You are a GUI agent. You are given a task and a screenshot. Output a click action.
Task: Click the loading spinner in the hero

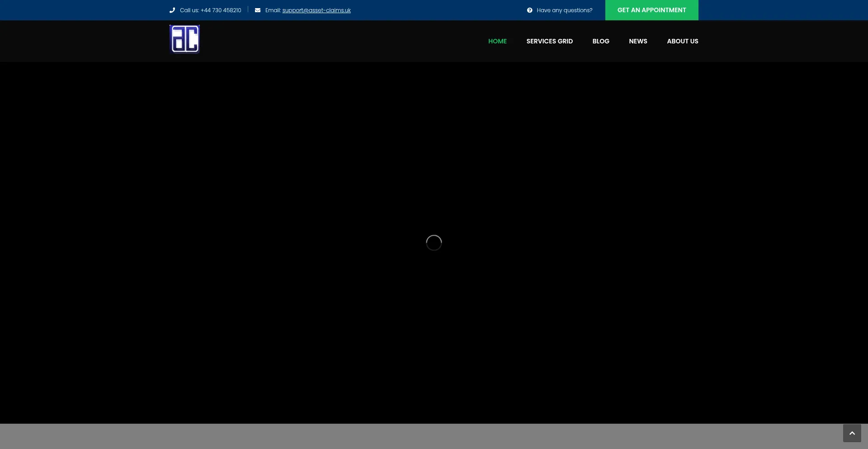pos(434,243)
